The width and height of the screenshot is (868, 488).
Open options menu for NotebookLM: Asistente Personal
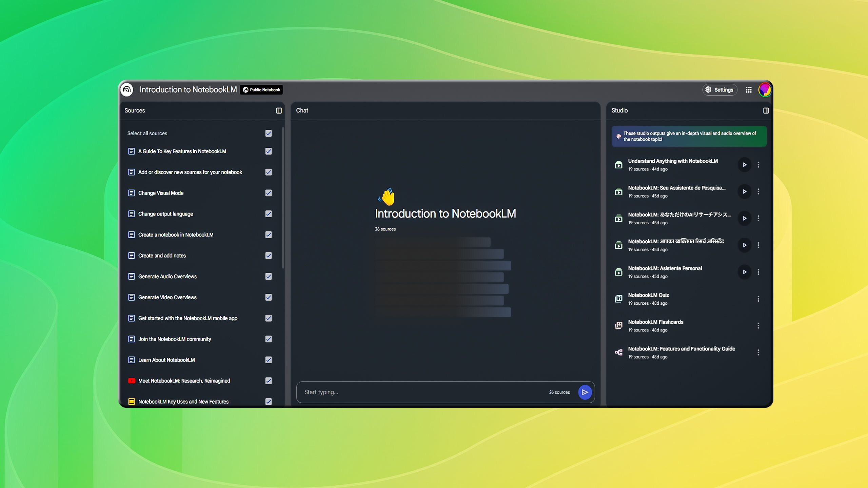pyautogui.click(x=759, y=272)
